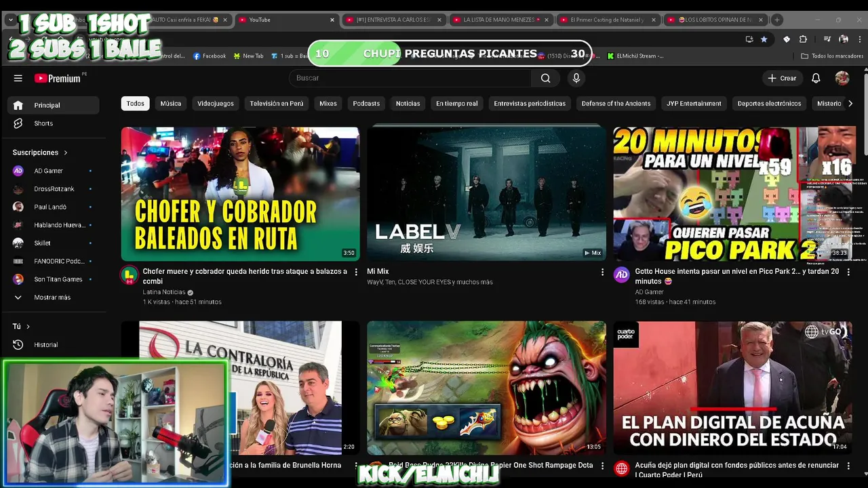Open more options for Gotto House Pico Park video

coord(848,272)
